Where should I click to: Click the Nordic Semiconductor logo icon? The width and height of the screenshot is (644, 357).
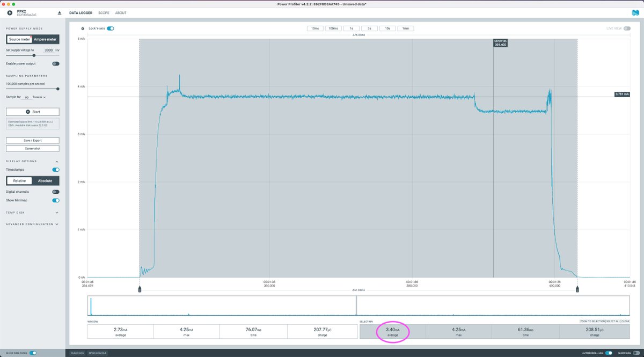pyautogui.click(x=635, y=12)
